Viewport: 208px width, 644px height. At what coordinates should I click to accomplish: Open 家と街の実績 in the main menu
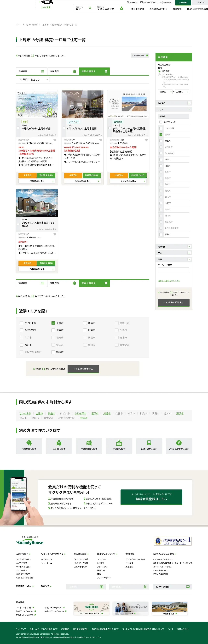pyautogui.click(x=138, y=9)
